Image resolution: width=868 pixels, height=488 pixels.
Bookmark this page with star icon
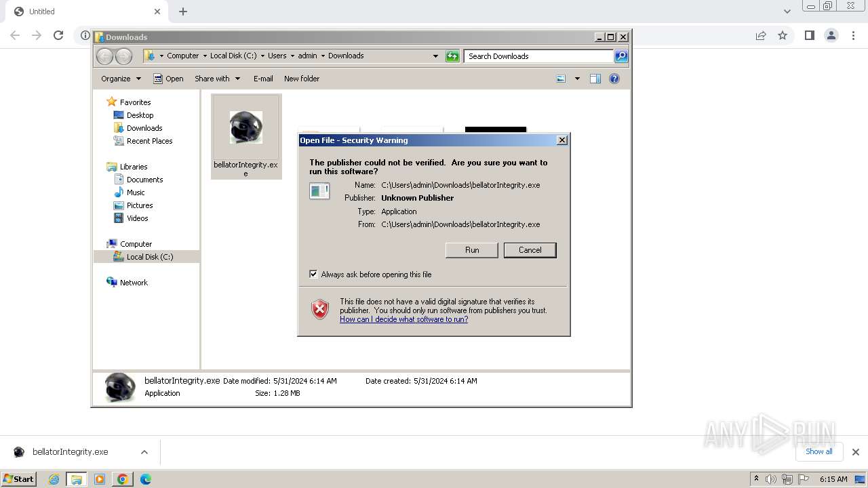(783, 35)
